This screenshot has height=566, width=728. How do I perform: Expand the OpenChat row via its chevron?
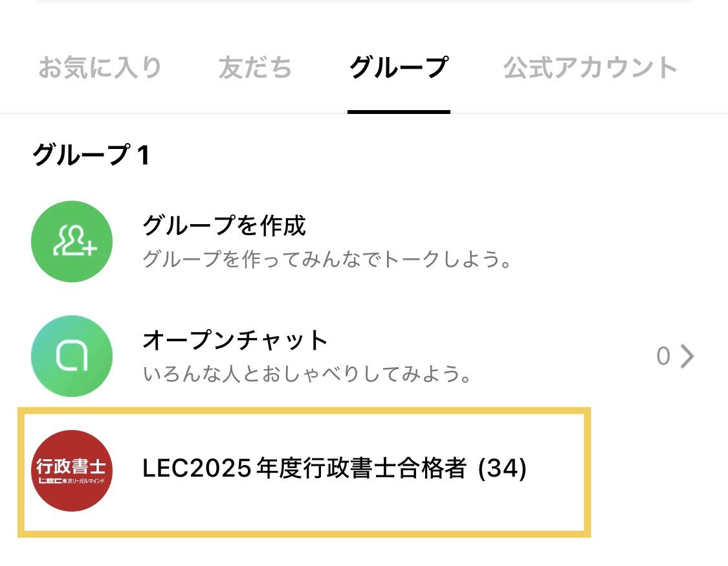pos(688,356)
